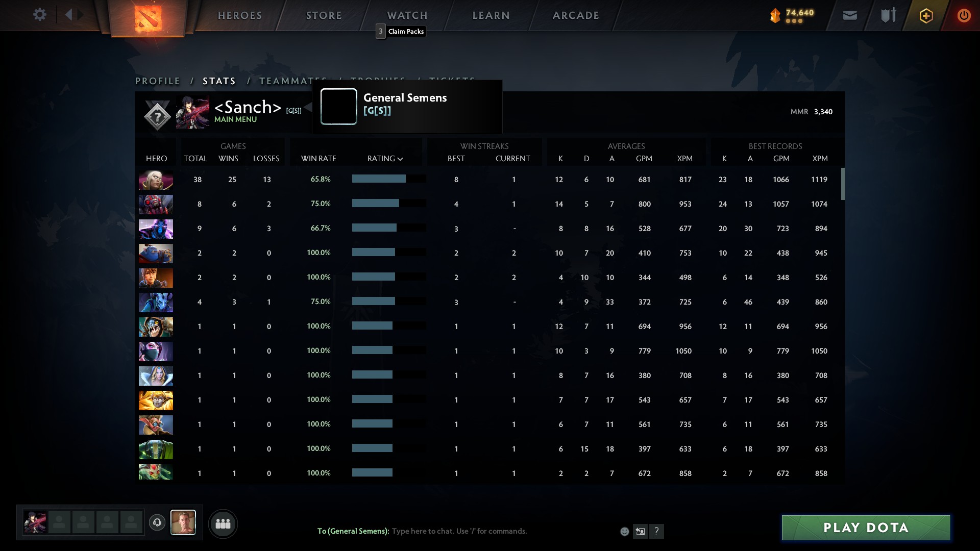The height and width of the screenshot is (551, 980).
Task: Click the rating bar of 66.7% row
Action: 389,228
